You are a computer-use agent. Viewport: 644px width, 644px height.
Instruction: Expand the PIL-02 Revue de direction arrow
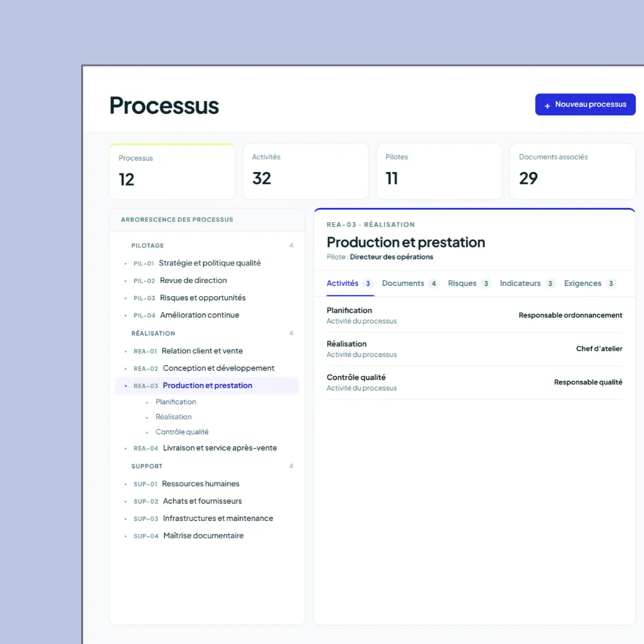126,281
